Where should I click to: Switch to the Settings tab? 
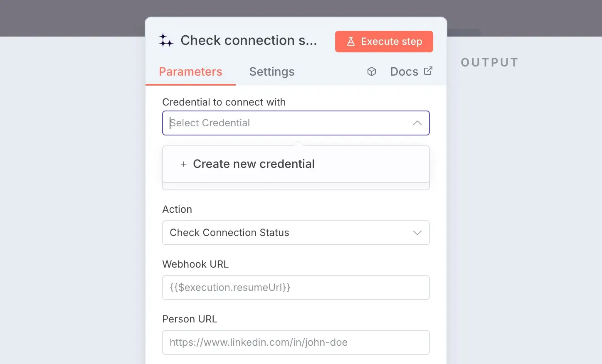pos(272,71)
